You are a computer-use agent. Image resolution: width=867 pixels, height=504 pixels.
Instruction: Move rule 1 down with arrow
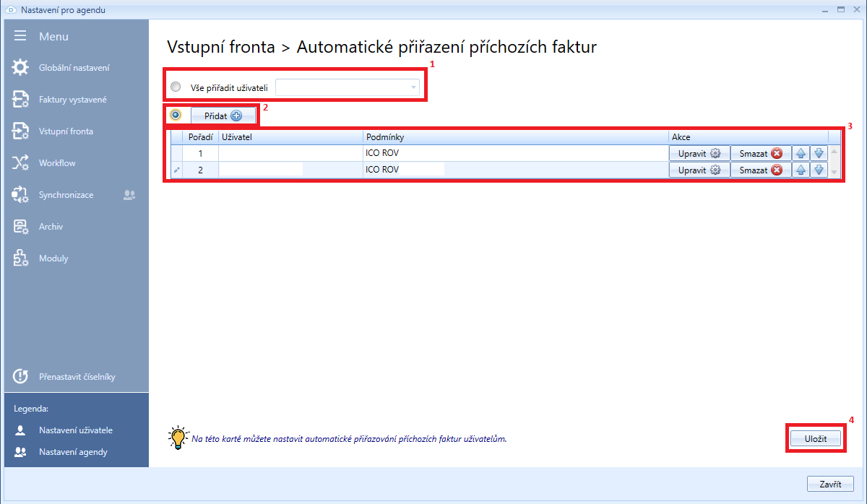[x=819, y=153]
